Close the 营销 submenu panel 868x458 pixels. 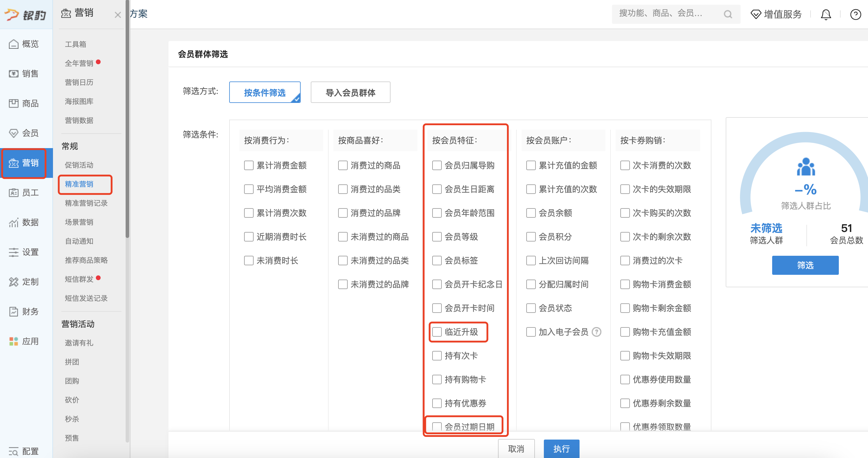point(118,15)
